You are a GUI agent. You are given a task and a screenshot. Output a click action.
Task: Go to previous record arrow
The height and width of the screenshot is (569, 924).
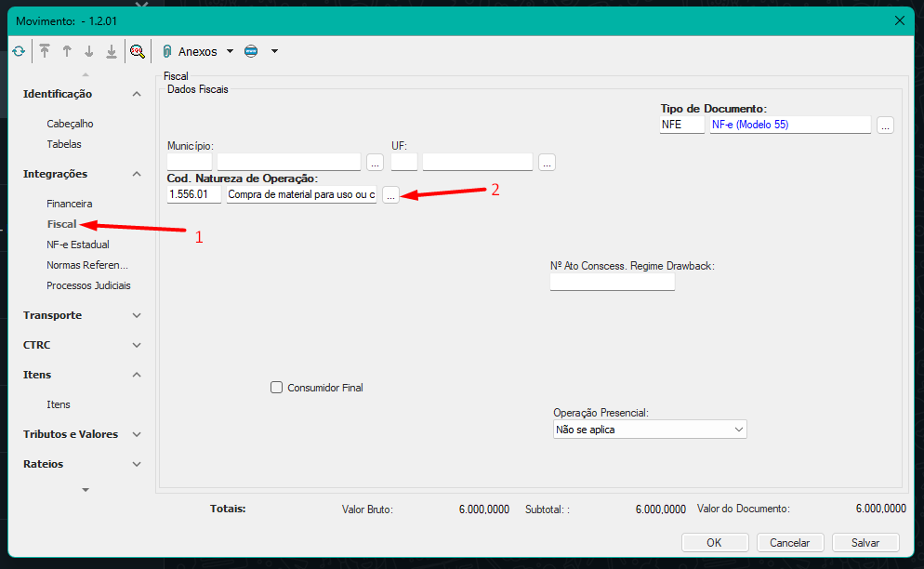pos(67,51)
